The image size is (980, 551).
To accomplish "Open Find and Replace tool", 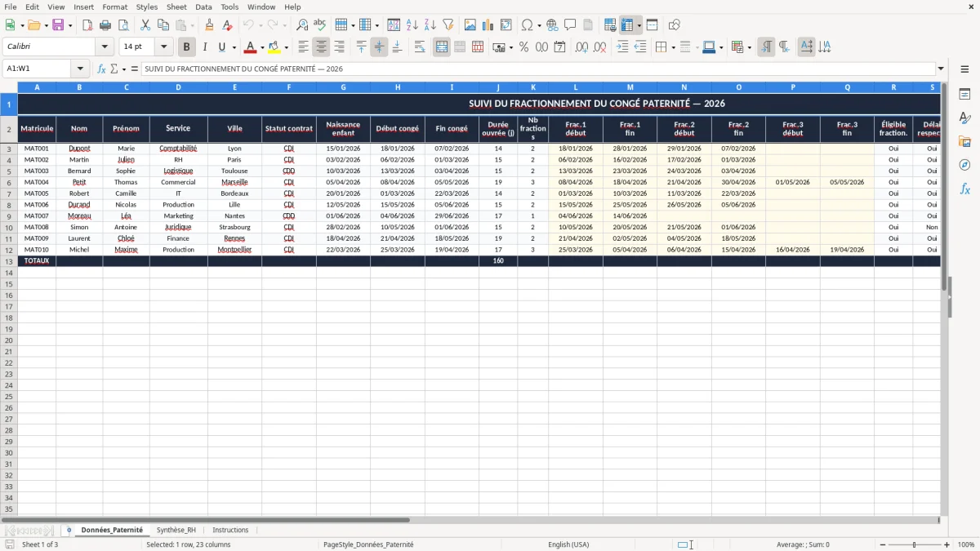I will coord(302,25).
